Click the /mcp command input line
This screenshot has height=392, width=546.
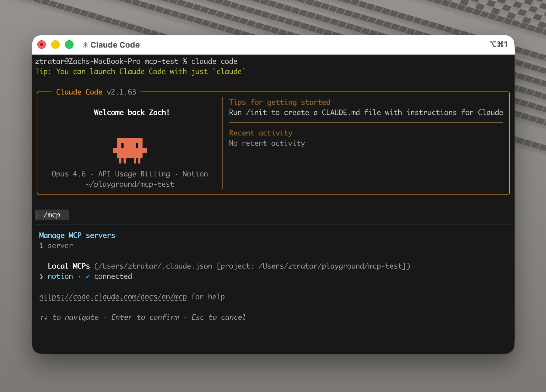52,215
